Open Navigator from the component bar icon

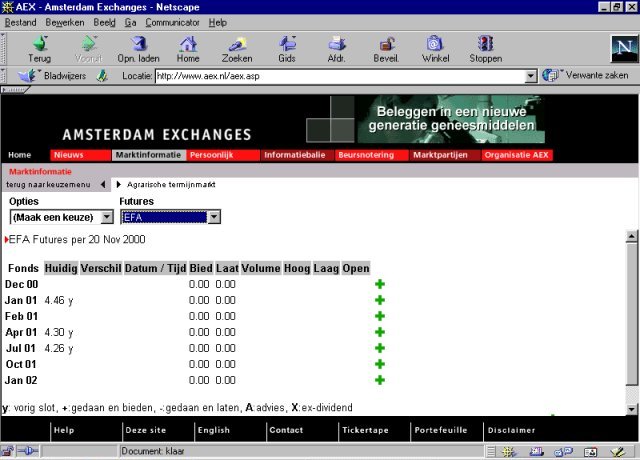[509, 451]
